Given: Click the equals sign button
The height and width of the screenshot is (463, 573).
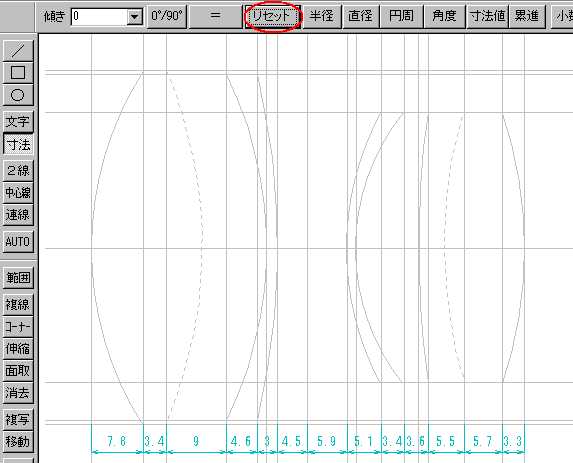Looking at the screenshot, I should click(x=216, y=16).
